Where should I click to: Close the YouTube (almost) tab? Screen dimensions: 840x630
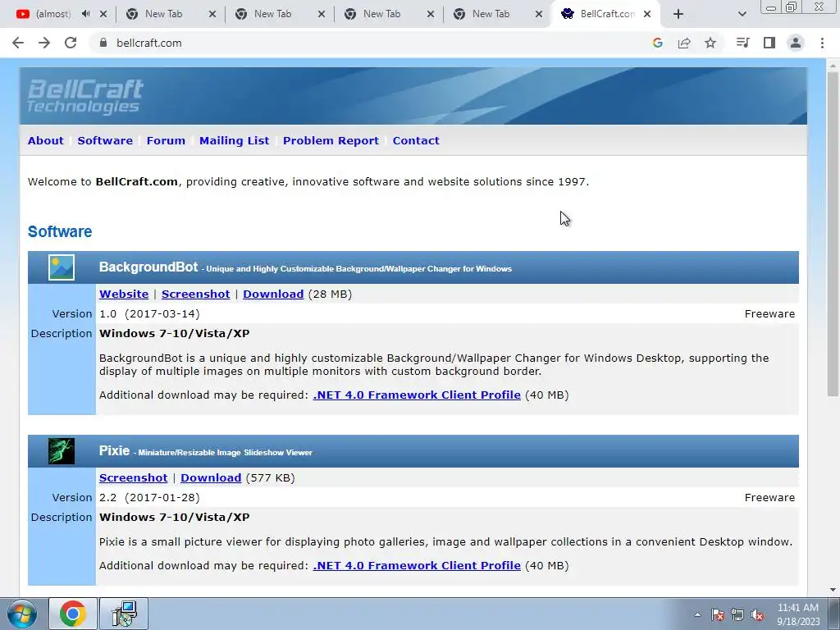click(103, 14)
